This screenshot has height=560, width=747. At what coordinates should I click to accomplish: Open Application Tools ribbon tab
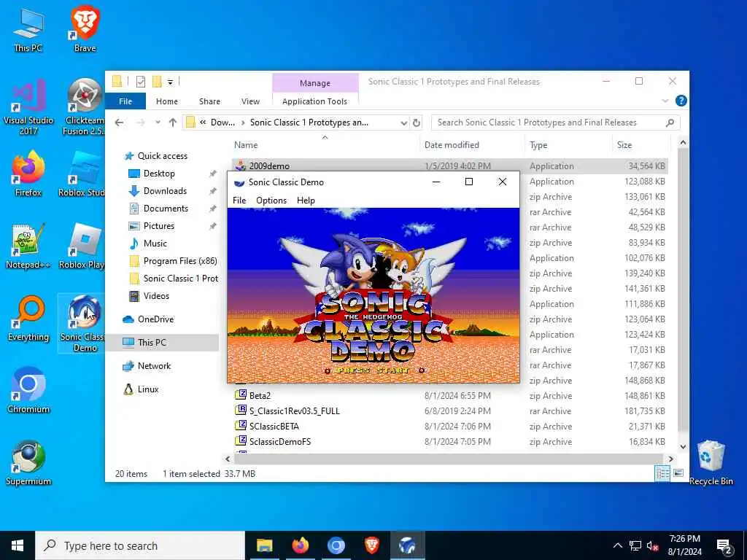(315, 101)
